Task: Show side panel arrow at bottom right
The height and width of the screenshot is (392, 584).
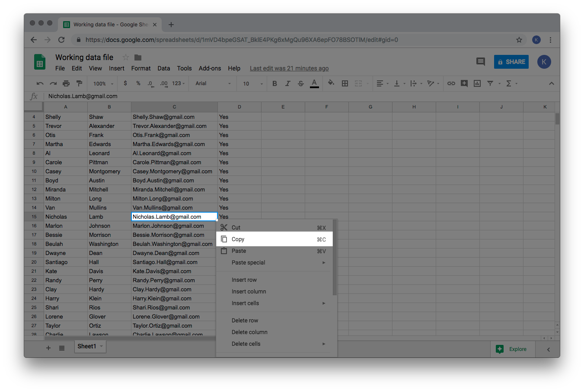Action: click(x=548, y=349)
